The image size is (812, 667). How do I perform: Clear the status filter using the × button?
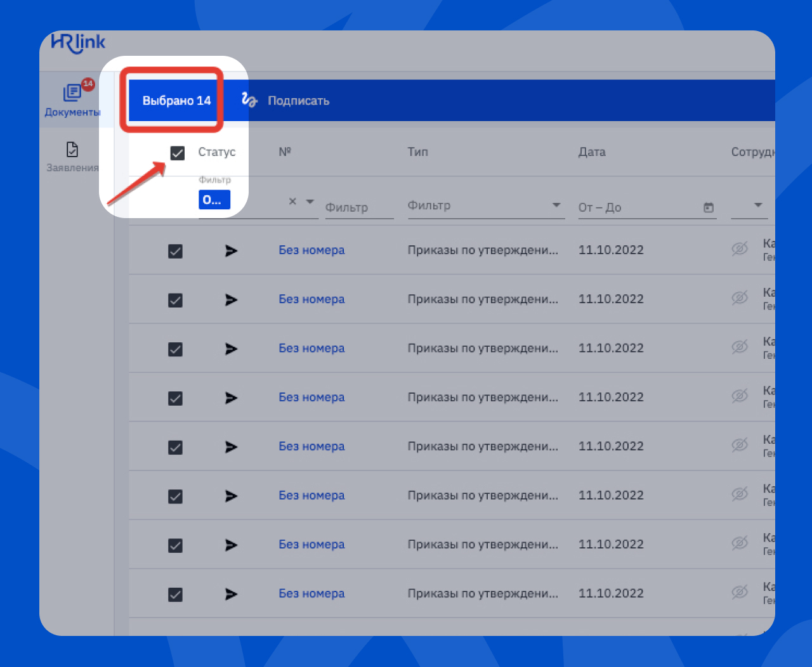292,200
